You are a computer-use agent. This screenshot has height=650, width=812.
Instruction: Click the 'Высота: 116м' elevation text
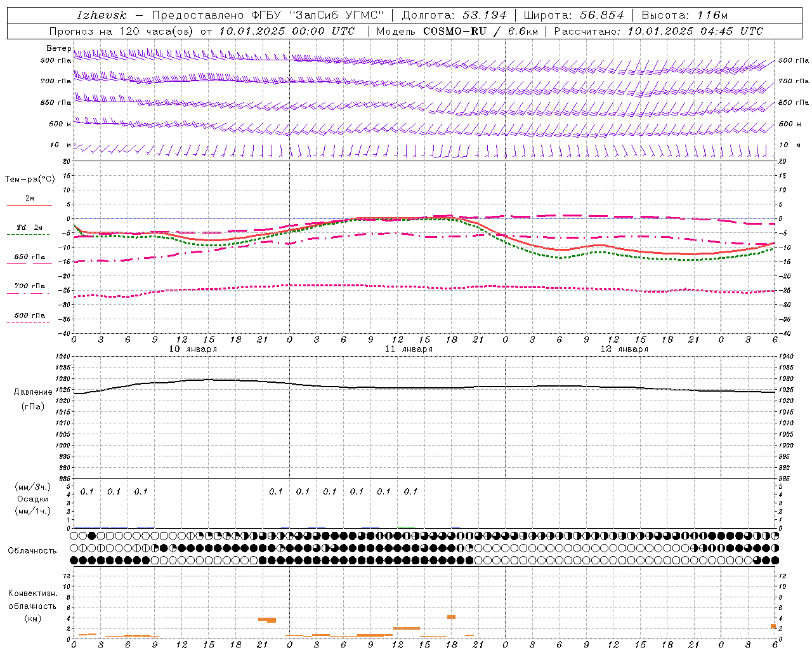[x=684, y=15]
